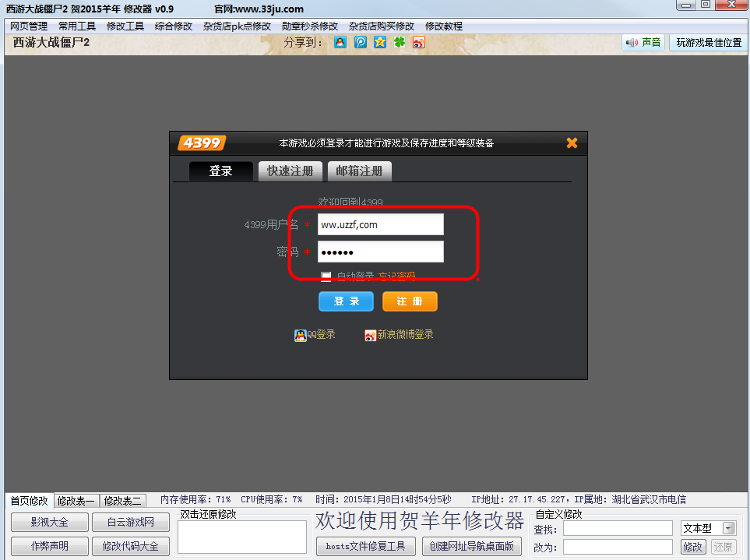
Task: Select the 首页修改 bottom tab
Action: (x=29, y=501)
